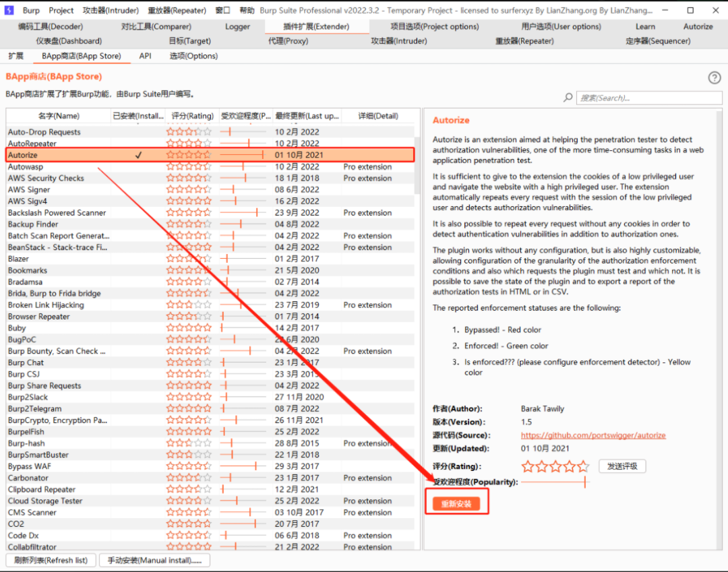This screenshot has width=728, height=572.
Task: Switch to the 编码工具(Decoder) tab
Action: click(51, 26)
